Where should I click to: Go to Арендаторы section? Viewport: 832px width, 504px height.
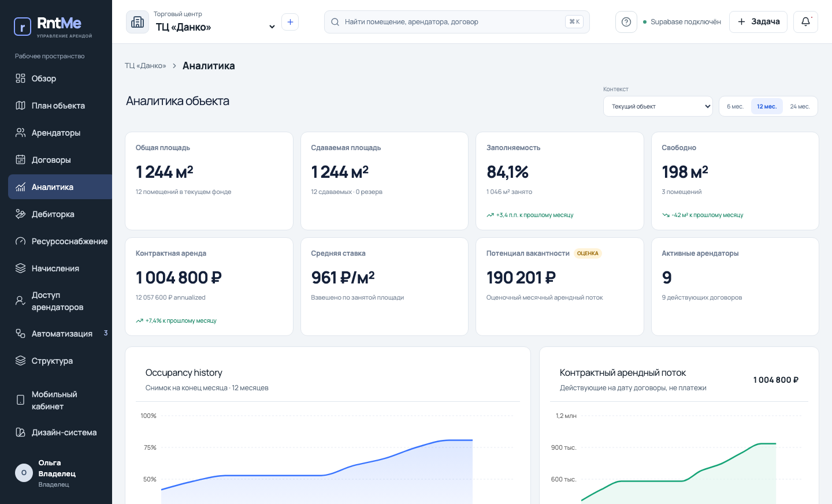60,133
